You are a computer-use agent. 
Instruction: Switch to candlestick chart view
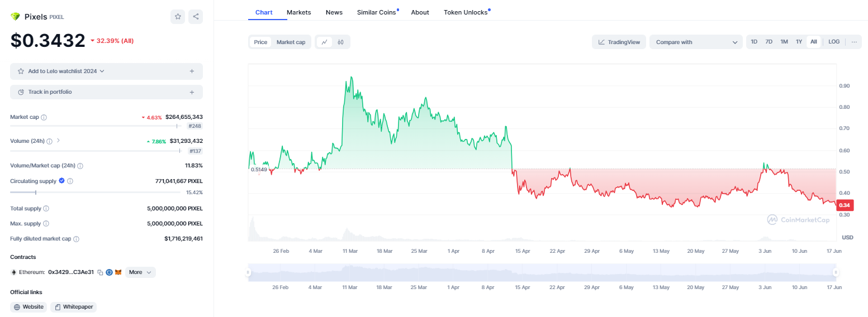340,42
